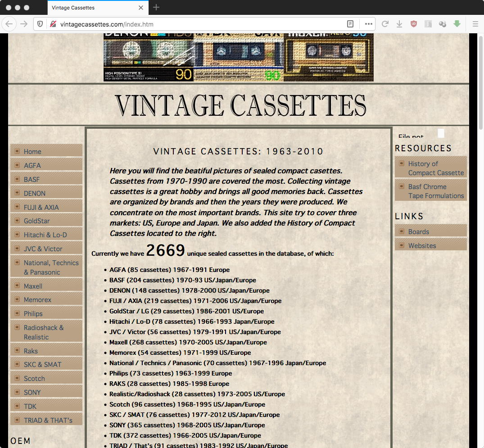Open the DENON brand page
The image size is (484, 448).
46,193
